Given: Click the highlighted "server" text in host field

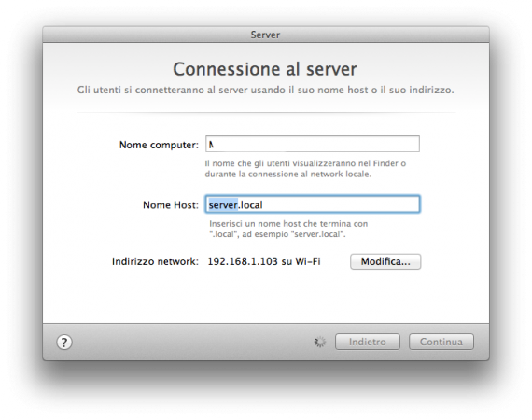Looking at the screenshot, I should [223, 205].
